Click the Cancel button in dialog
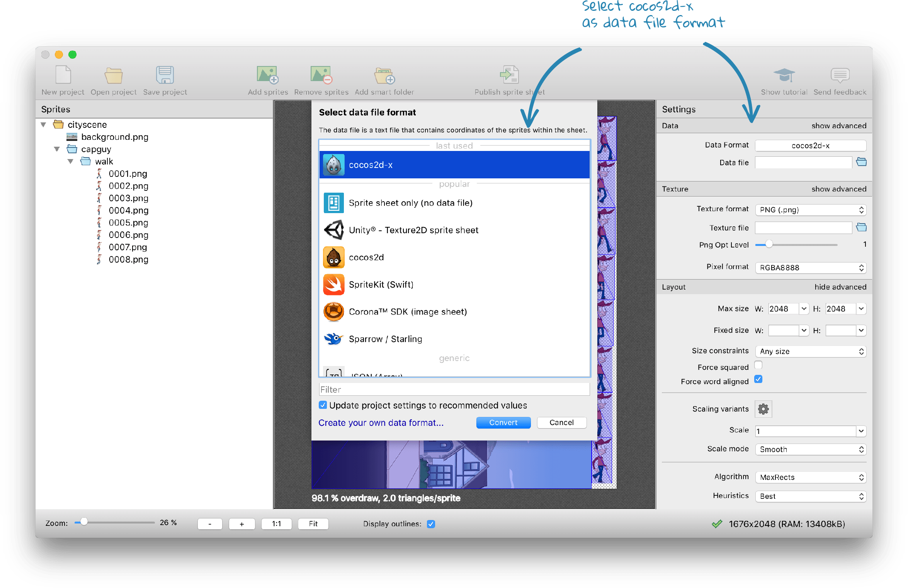 point(561,423)
